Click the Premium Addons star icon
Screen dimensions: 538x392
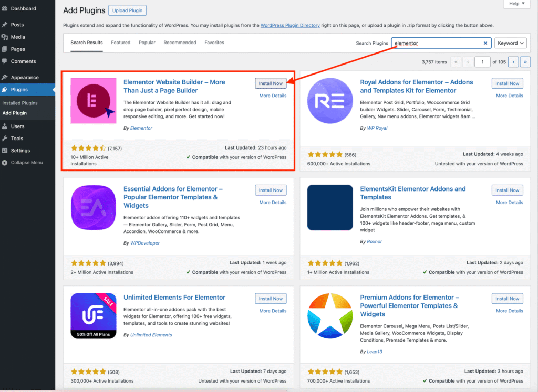pyautogui.click(x=330, y=315)
